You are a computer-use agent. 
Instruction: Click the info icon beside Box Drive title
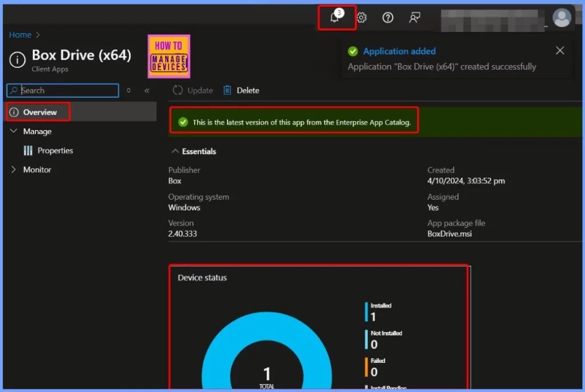17,59
